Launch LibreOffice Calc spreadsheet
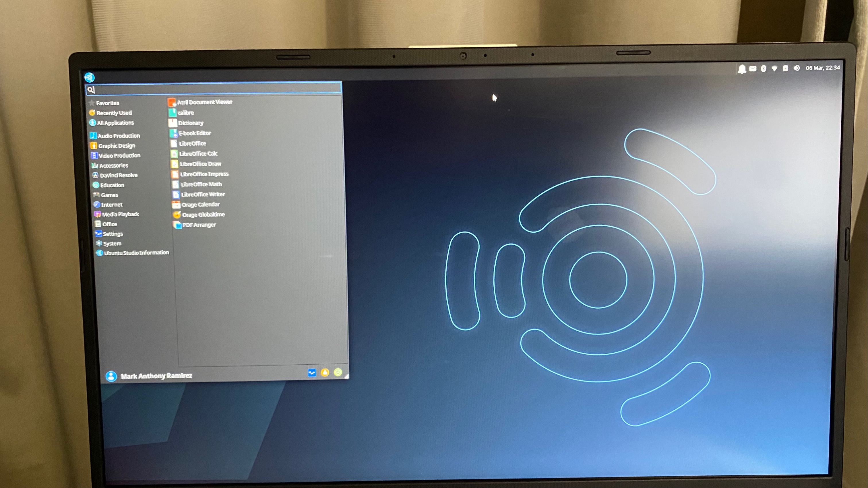 coord(198,154)
